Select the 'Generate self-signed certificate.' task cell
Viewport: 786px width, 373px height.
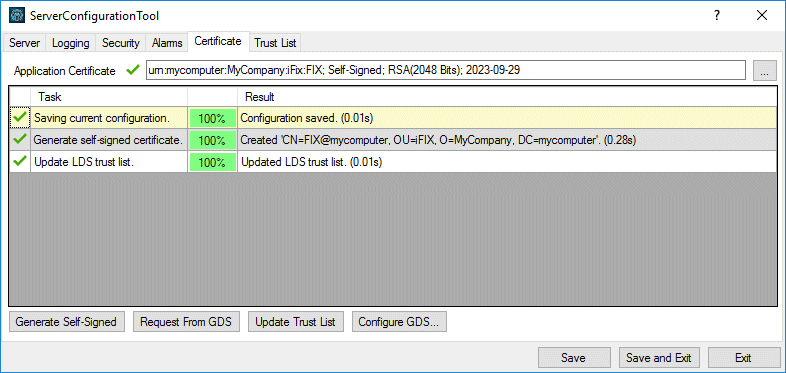coord(109,140)
